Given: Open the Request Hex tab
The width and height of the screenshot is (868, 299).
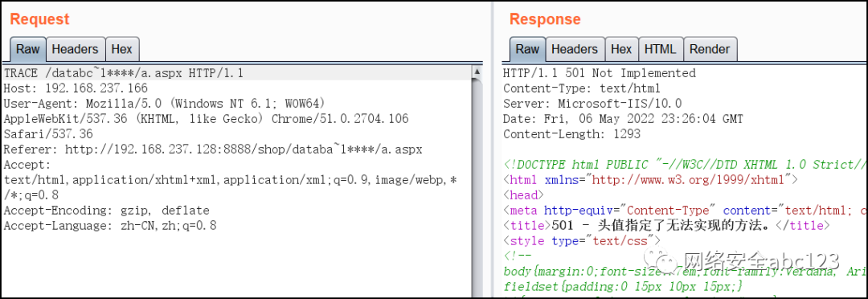Looking at the screenshot, I should click(x=122, y=49).
